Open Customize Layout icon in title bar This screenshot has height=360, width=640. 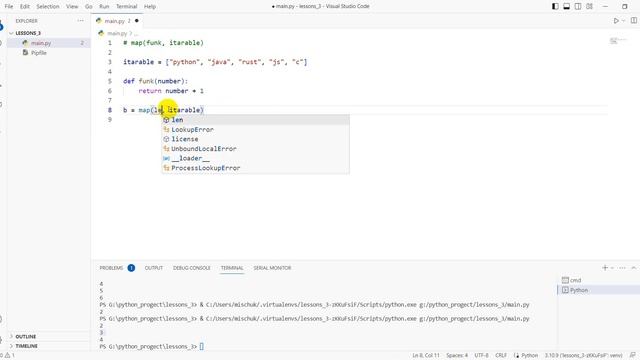click(589, 6)
